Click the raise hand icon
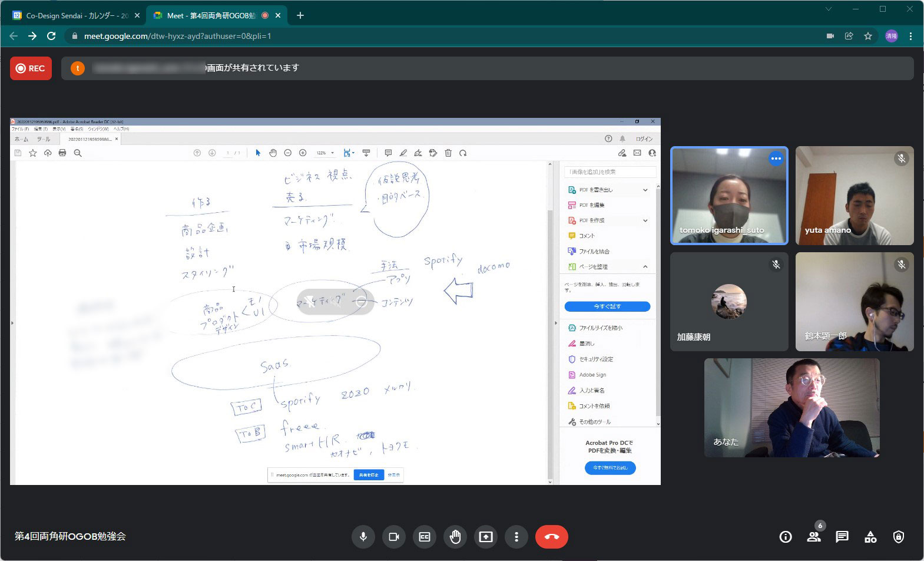The width and height of the screenshot is (924, 561). pyautogui.click(x=455, y=537)
